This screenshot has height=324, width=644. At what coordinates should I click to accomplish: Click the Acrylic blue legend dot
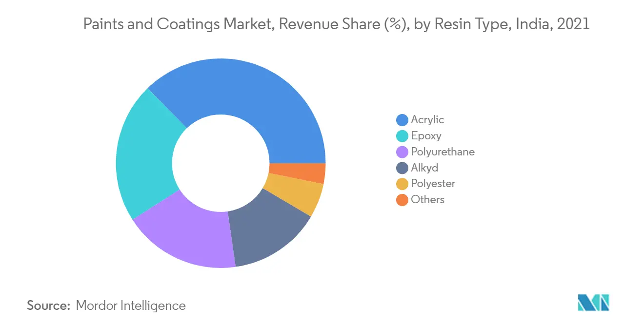pos(402,120)
